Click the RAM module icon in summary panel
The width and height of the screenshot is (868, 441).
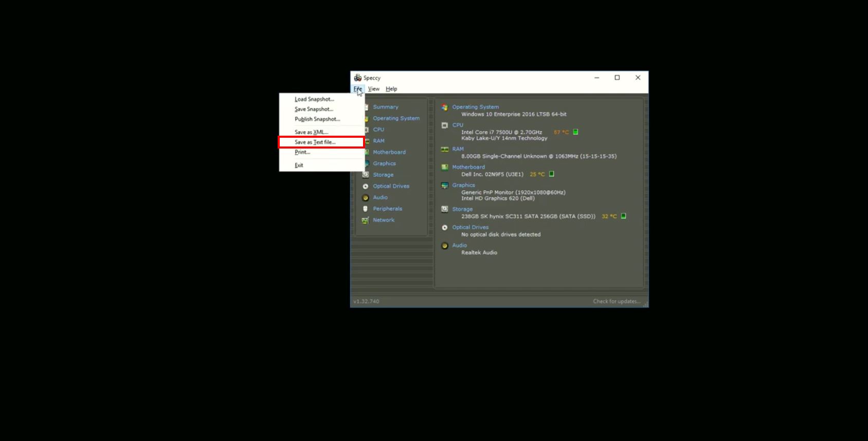point(445,149)
